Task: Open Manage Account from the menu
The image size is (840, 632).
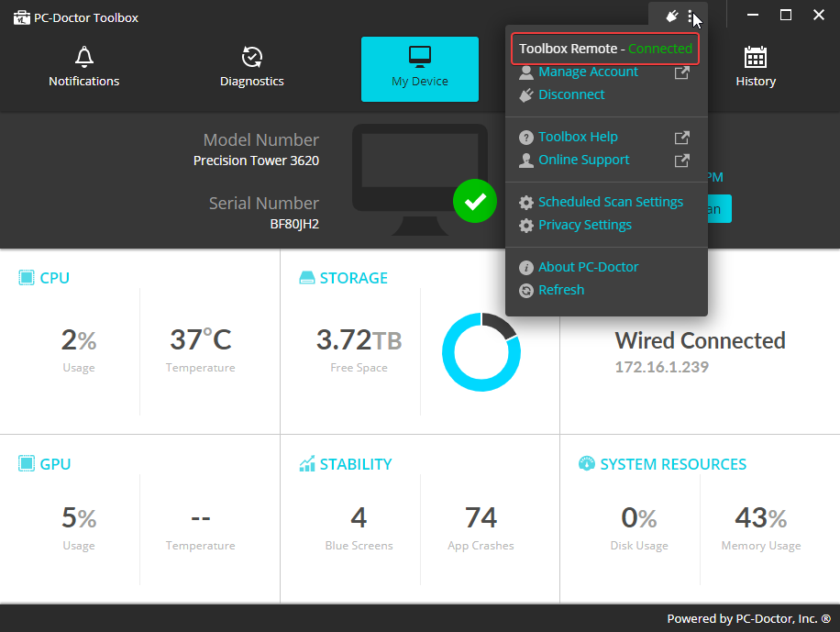Action: coord(588,72)
